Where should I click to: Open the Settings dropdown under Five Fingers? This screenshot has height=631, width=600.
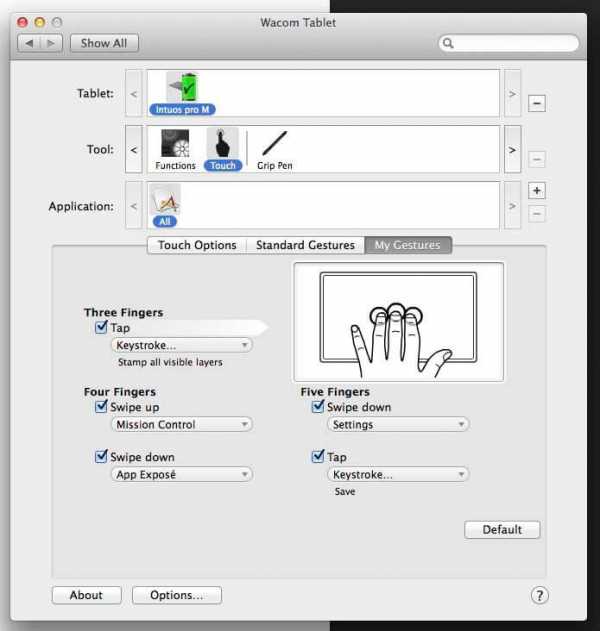pos(398,424)
